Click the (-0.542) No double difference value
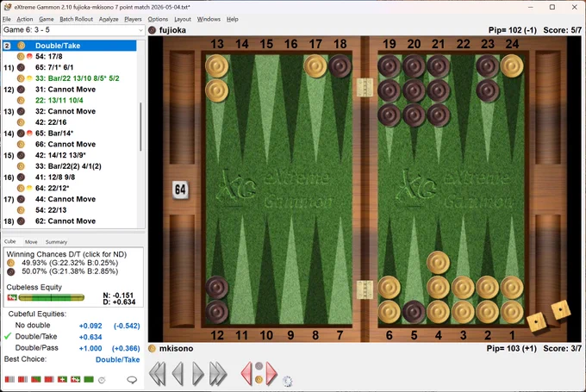Image resolution: width=586 pixels, height=392 pixels. (127, 326)
